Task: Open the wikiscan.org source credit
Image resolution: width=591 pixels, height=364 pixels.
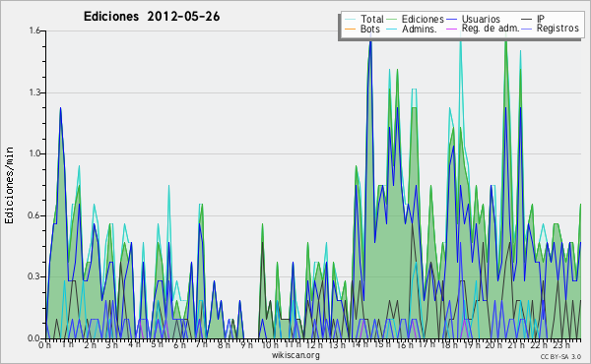Action: [295, 355]
